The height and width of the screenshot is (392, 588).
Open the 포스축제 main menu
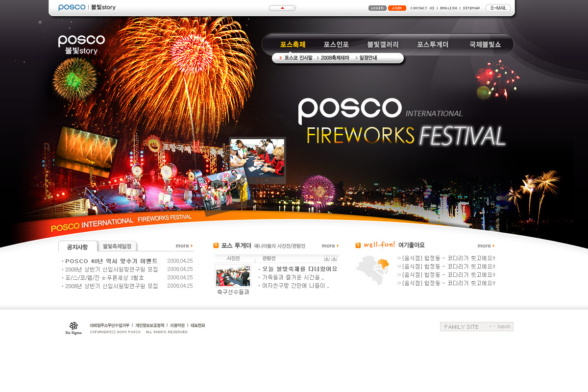[x=293, y=45]
